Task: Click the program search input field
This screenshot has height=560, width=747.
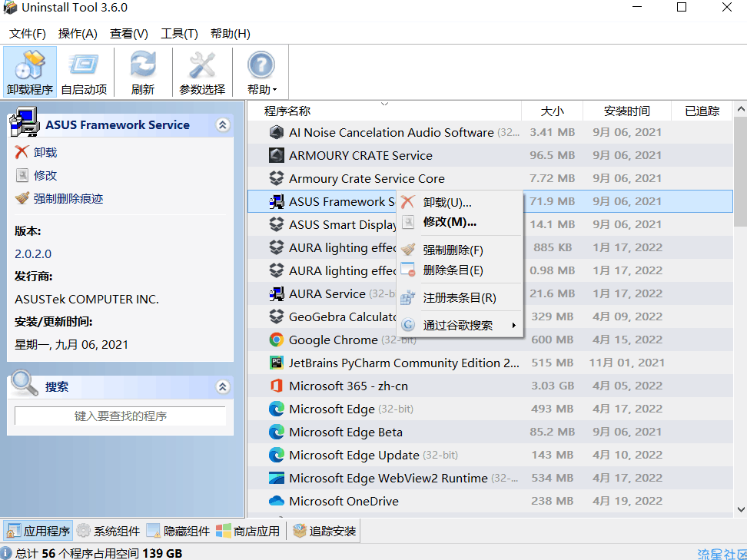Action: [120, 416]
